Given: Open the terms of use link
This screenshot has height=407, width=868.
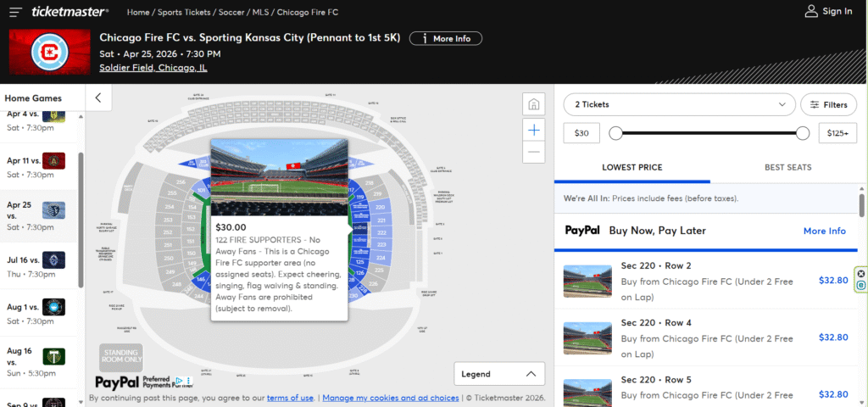Looking at the screenshot, I should (290, 398).
